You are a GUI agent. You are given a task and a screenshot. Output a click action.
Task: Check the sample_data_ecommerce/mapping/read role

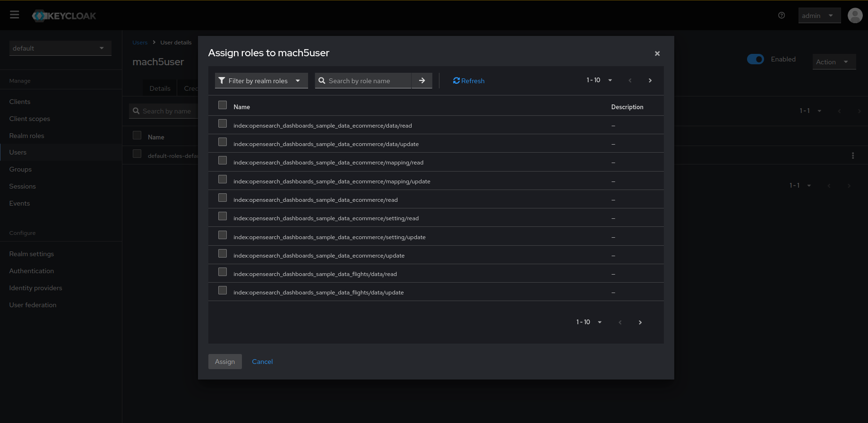pos(223,160)
